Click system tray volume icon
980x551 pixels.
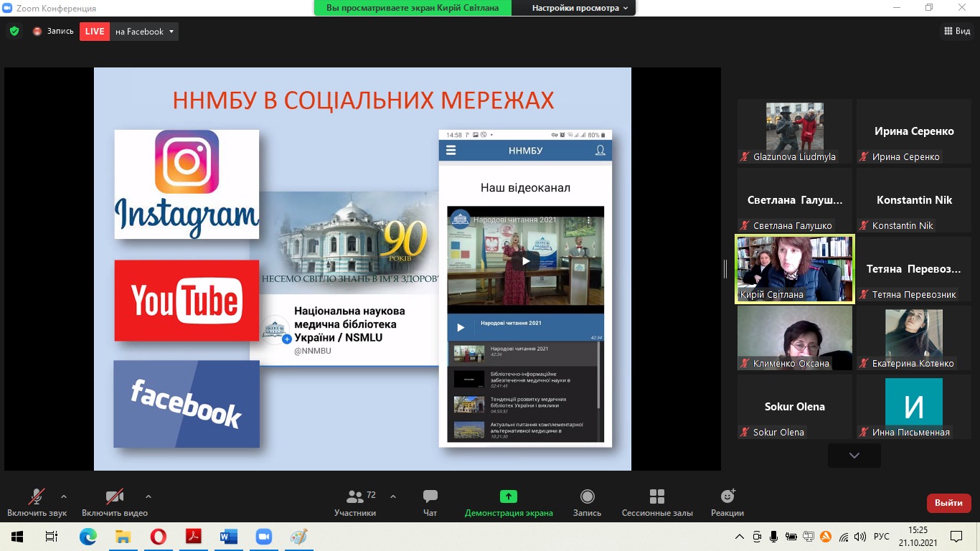click(x=859, y=537)
